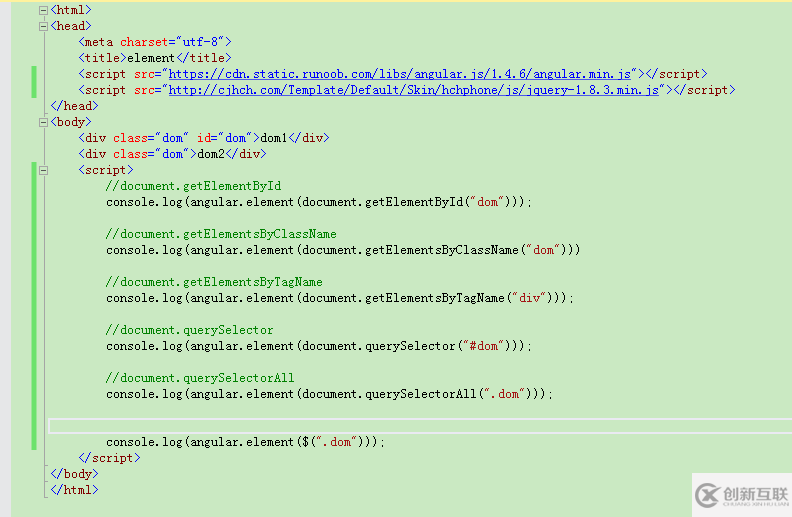The height and width of the screenshot is (517, 792).
Task: Click the div with id="dom" line
Action: 204,138
